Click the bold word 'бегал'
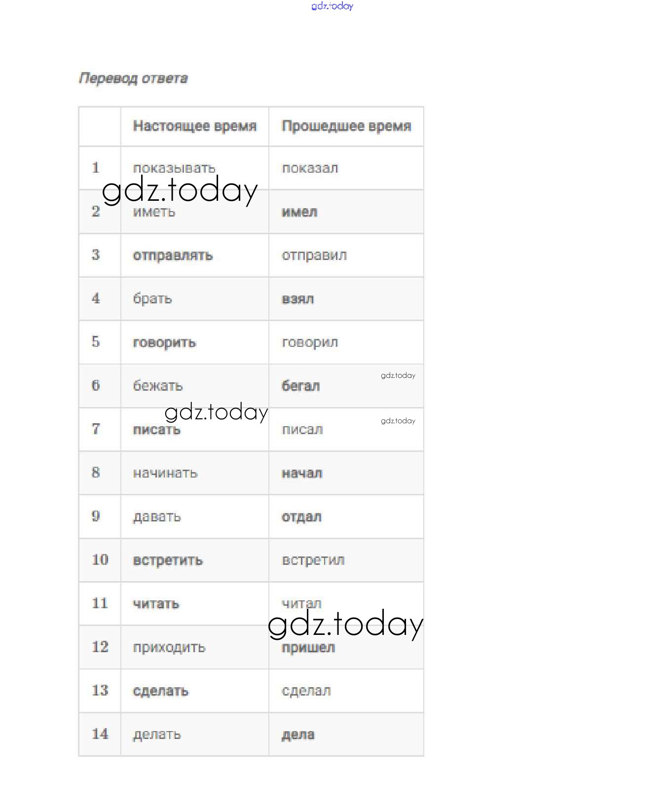This screenshot has height=812, width=664. click(x=300, y=386)
